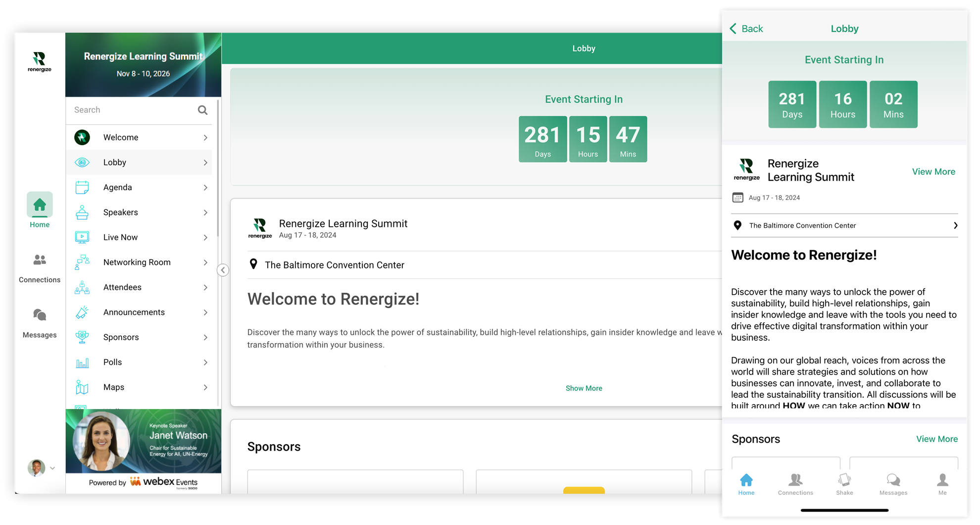Expand the Maps row chevron
Screen dimensions: 980x525
coord(205,387)
